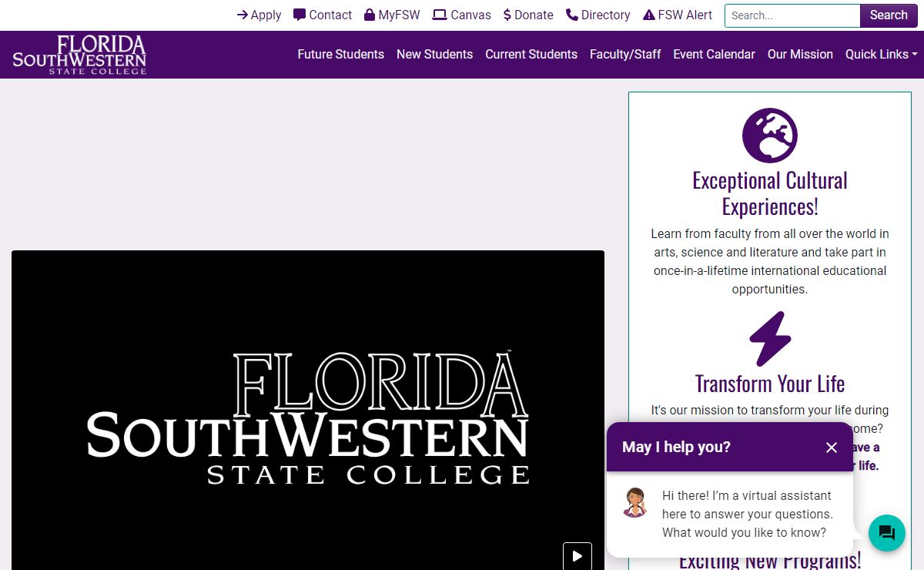Expand the Quick Links dropdown
Image resolution: width=924 pixels, height=570 pixels.
(882, 54)
